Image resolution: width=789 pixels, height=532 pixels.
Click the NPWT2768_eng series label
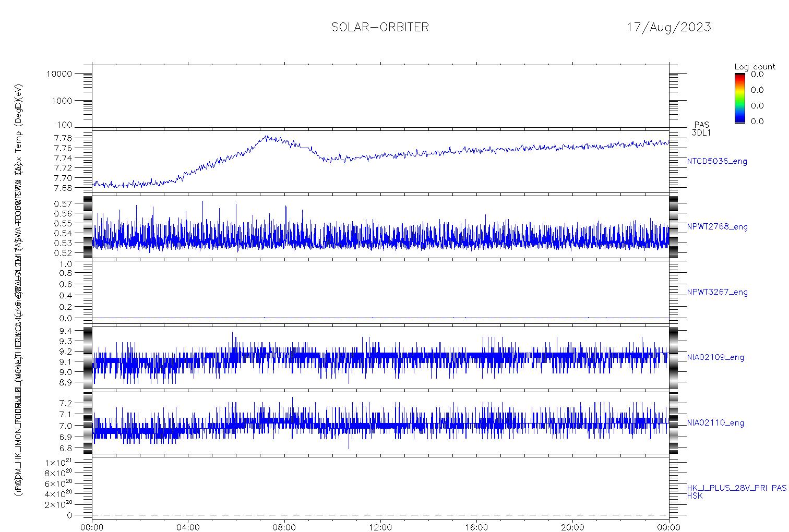(717, 227)
